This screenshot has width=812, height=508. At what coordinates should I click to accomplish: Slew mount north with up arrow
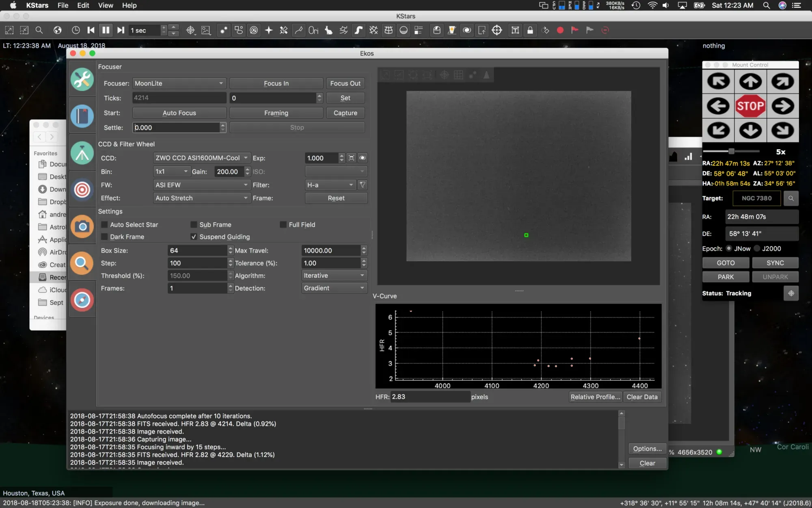tap(750, 82)
